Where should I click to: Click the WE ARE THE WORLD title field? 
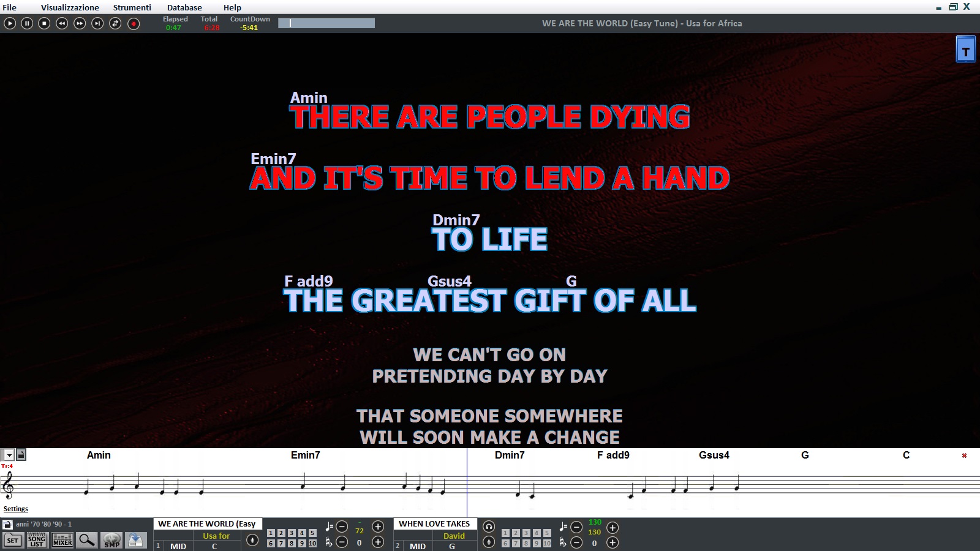point(208,524)
